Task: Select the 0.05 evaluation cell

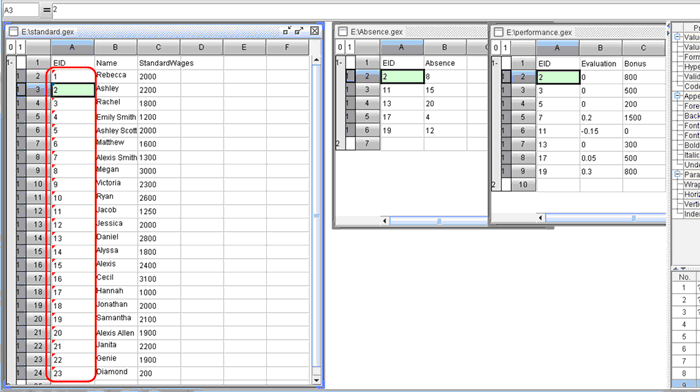Action: tap(600, 158)
